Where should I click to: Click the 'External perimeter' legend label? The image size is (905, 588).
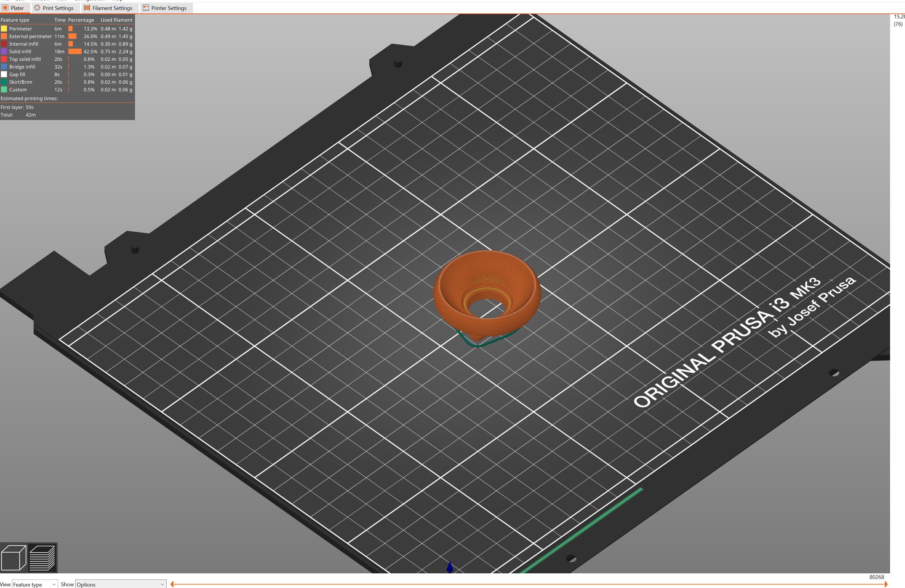pyautogui.click(x=30, y=36)
